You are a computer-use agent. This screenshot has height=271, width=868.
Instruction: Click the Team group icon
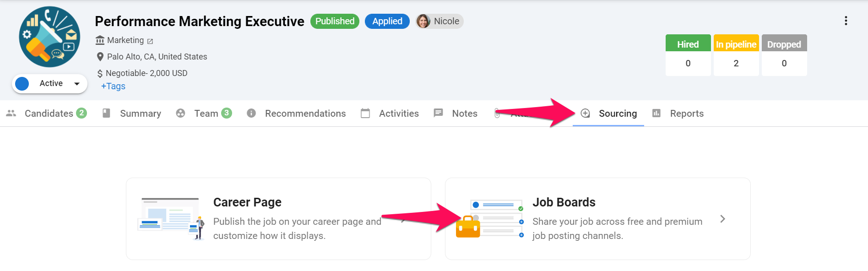180,113
